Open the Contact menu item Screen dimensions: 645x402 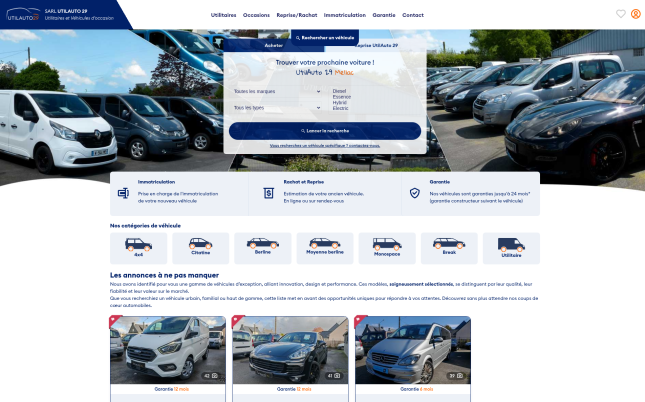point(413,15)
